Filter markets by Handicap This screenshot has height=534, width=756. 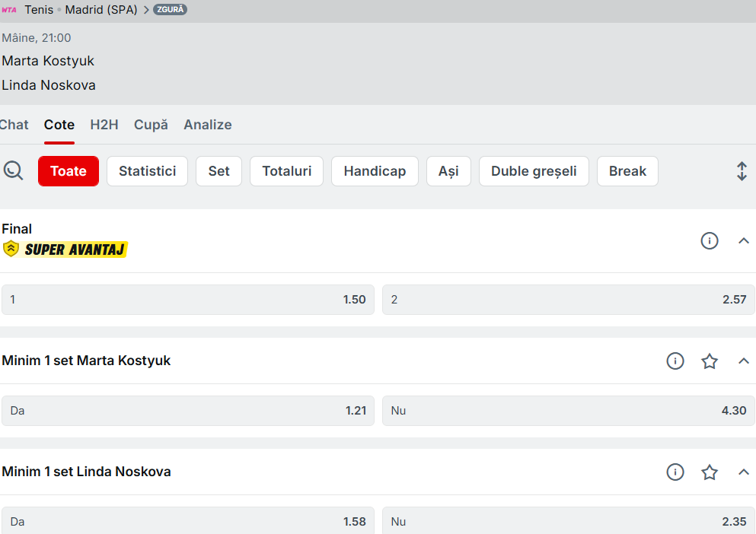tap(375, 171)
